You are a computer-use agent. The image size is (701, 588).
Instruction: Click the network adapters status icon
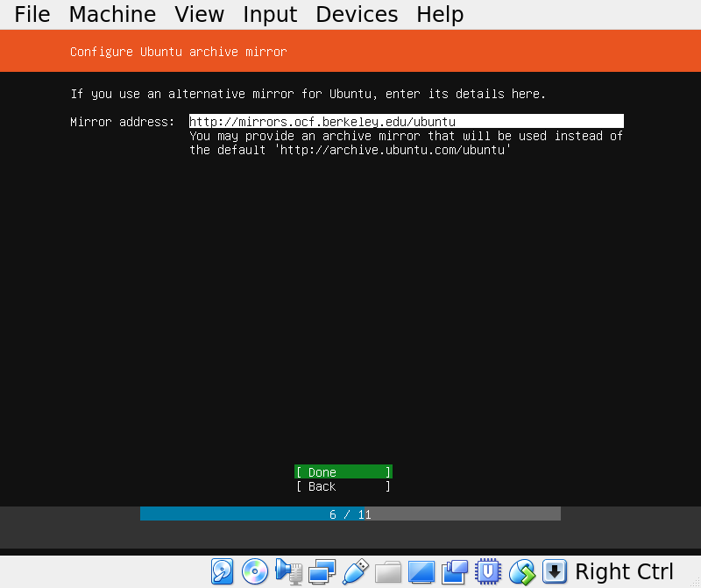[322, 570]
